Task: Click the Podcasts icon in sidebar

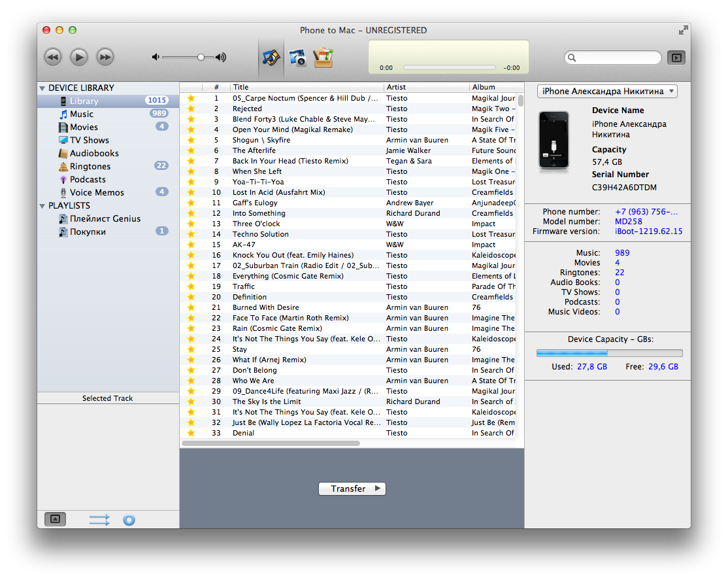Action: [63, 179]
